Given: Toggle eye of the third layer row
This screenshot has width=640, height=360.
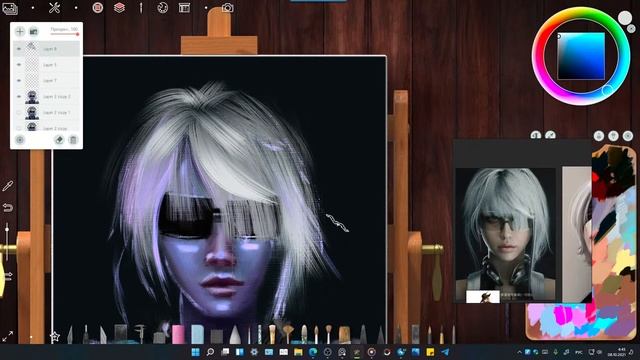Looking at the screenshot, I should click(18, 81).
